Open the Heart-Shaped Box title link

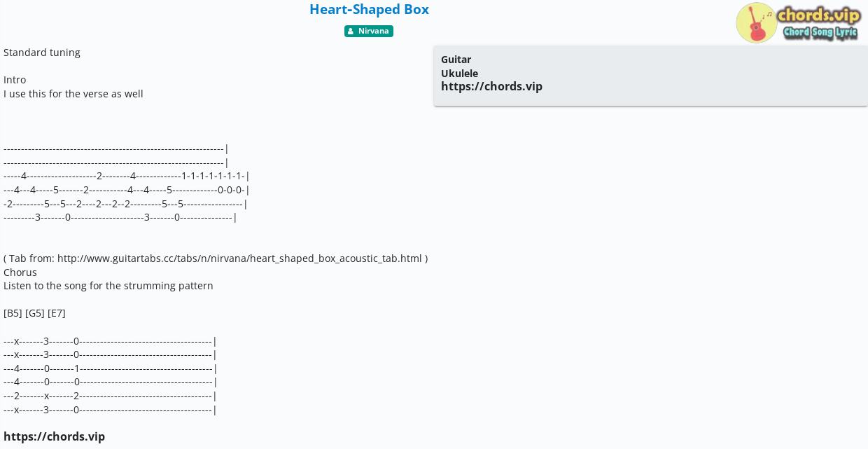tap(369, 9)
